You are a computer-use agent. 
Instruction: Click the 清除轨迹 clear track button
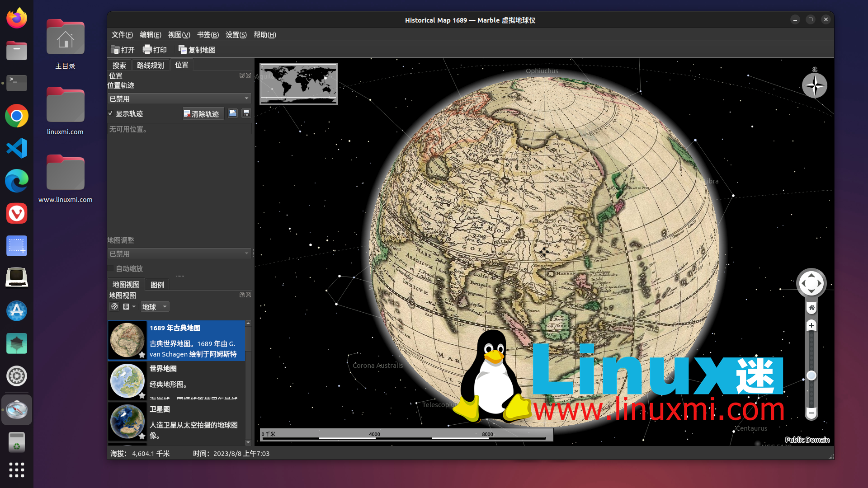click(x=203, y=114)
